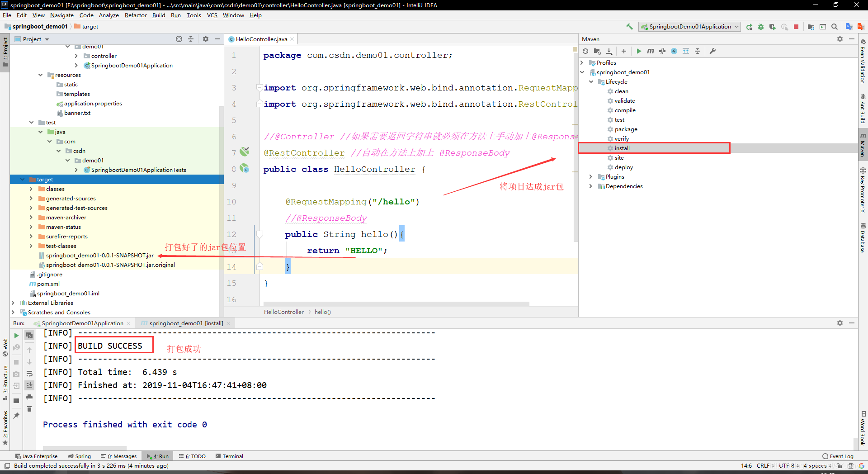Clear the Run console with the trash icon
This screenshot has width=868, height=474.
[29, 409]
